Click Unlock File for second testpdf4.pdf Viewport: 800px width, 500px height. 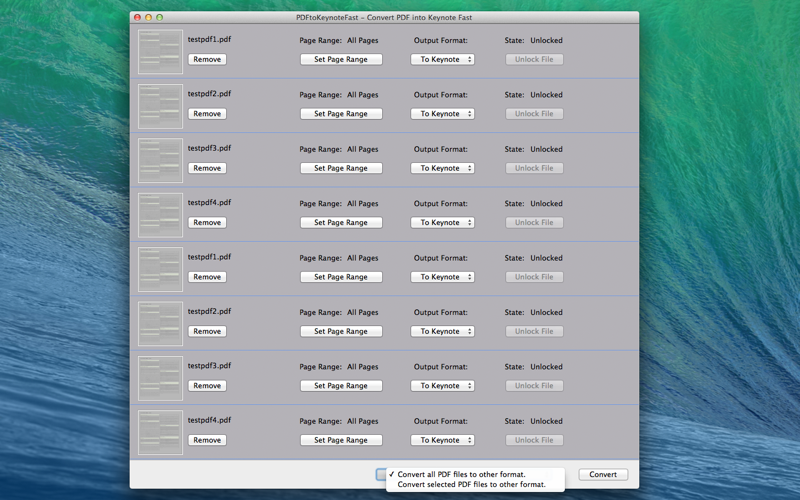point(534,440)
